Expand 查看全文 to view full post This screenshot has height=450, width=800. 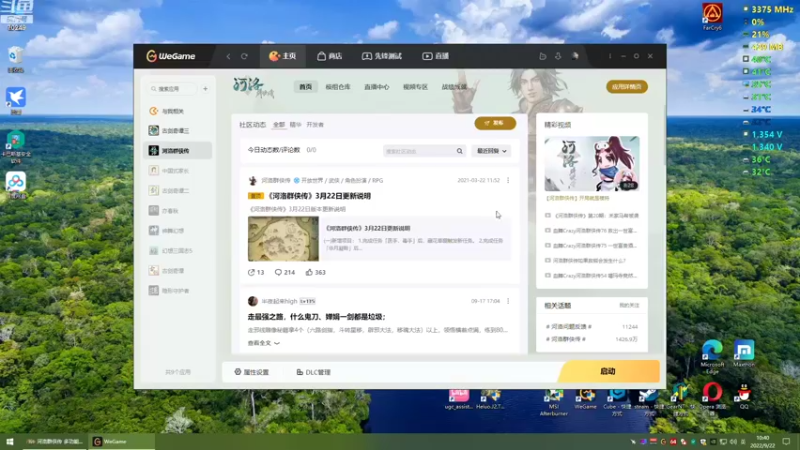(x=264, y=343)
